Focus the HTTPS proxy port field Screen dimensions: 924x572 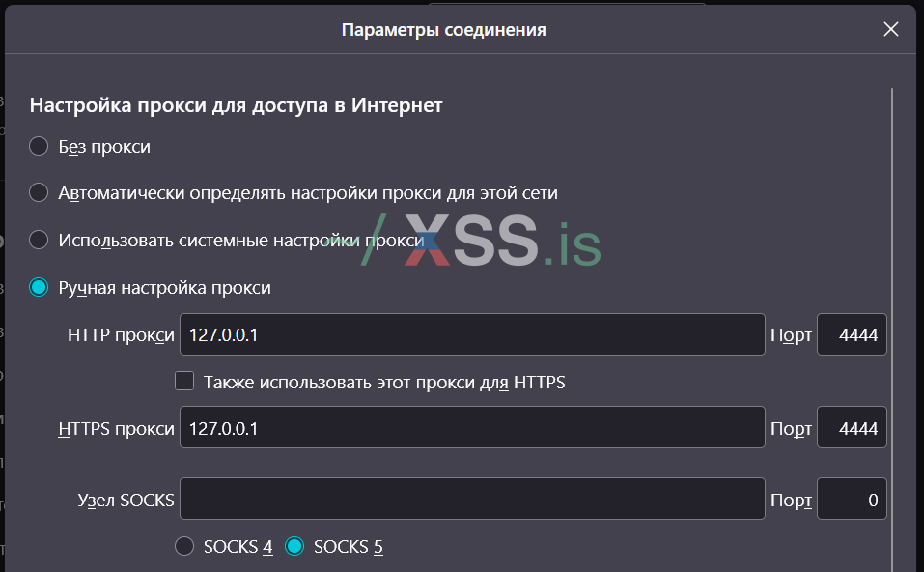(x=852, y=429)
